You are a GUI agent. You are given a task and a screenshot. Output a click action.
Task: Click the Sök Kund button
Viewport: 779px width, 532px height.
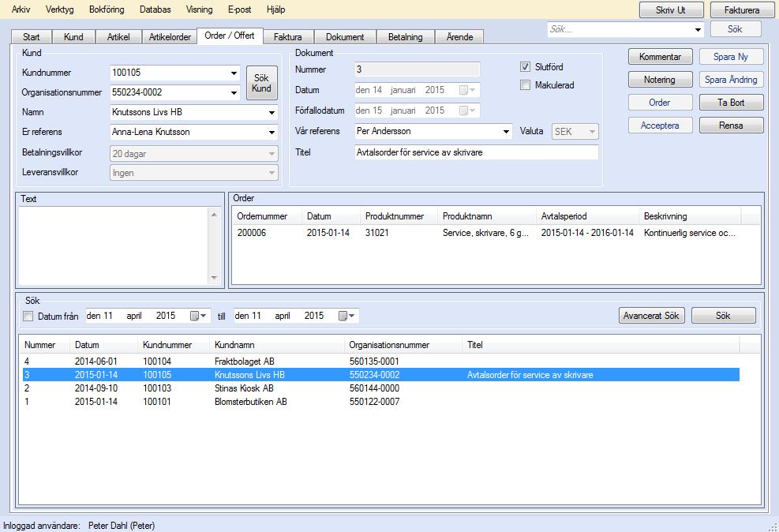[x=262, y=83]
